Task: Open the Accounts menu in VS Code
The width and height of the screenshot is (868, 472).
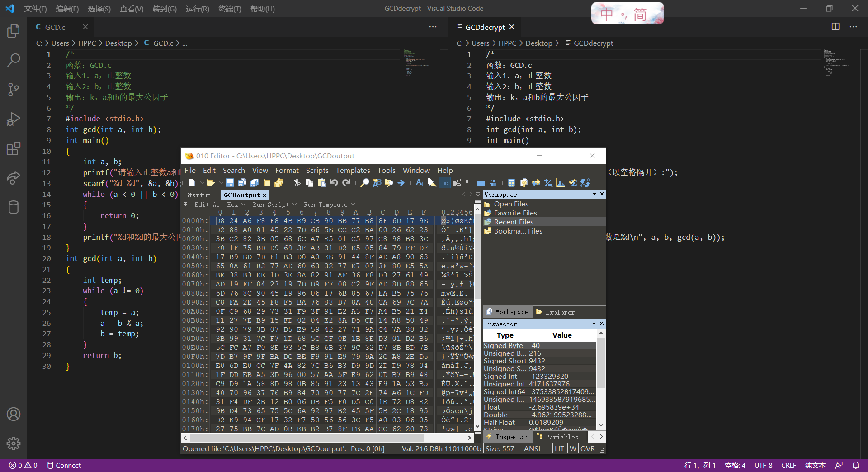Action: coord(14,414)
